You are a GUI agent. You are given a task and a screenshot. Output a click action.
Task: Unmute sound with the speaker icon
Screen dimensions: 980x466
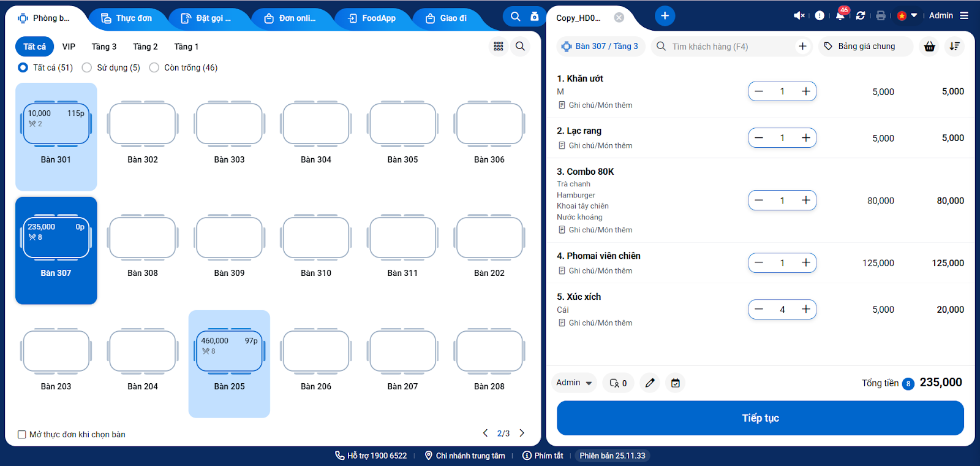click(799, 15)
